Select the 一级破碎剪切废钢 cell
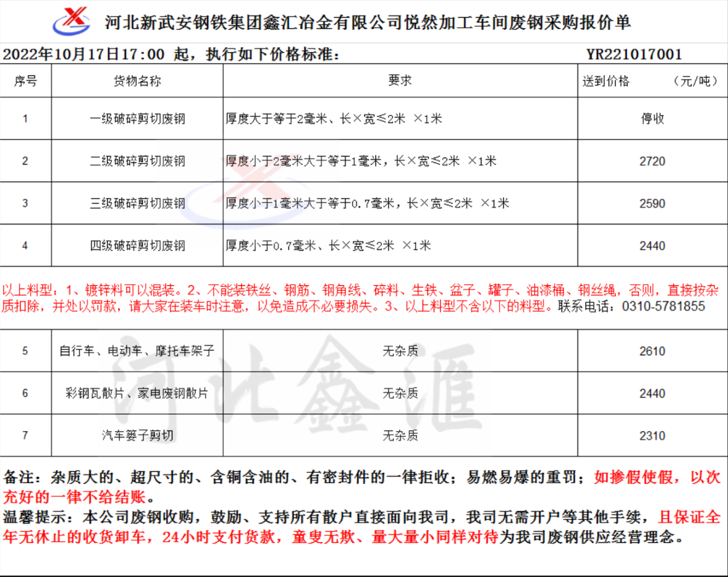728x577 pixels. click(x=137, y=119)
